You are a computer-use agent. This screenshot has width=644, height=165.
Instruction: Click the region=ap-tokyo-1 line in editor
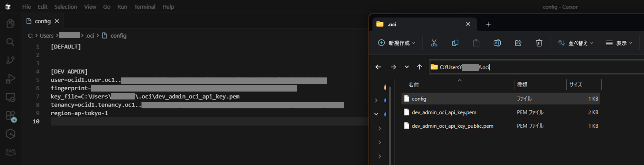(79, 113)
